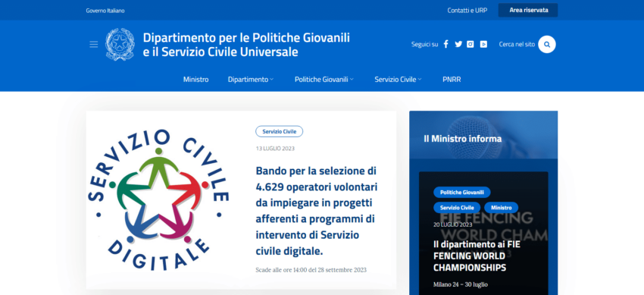This screenshot has width=644, height=295.
Task: Click the search magnifier icon
Action: [547, 45]
